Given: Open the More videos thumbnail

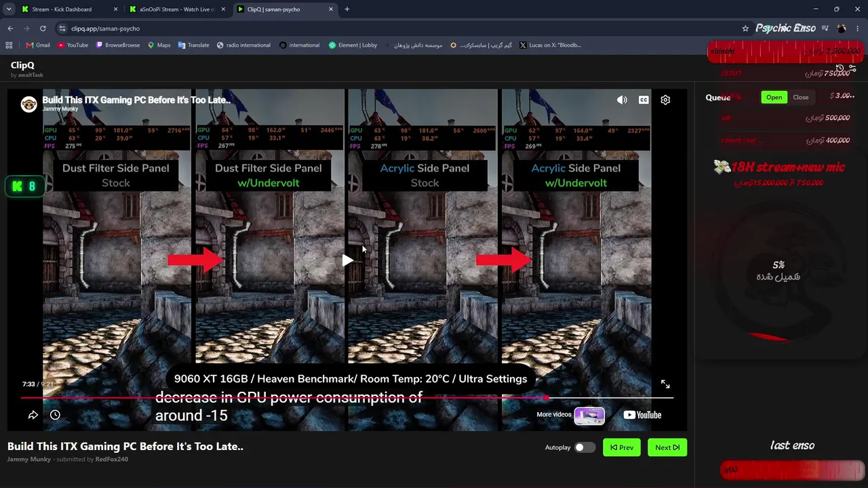Looking at the screenshot, I should click(589, 415).
